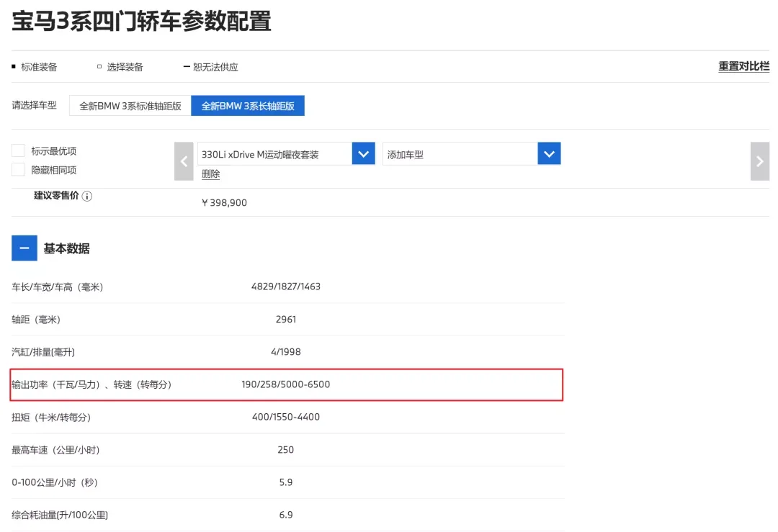Click the torque value 400/1550-4400
Screen dimensions: 778x532
[x=286, y=417]
